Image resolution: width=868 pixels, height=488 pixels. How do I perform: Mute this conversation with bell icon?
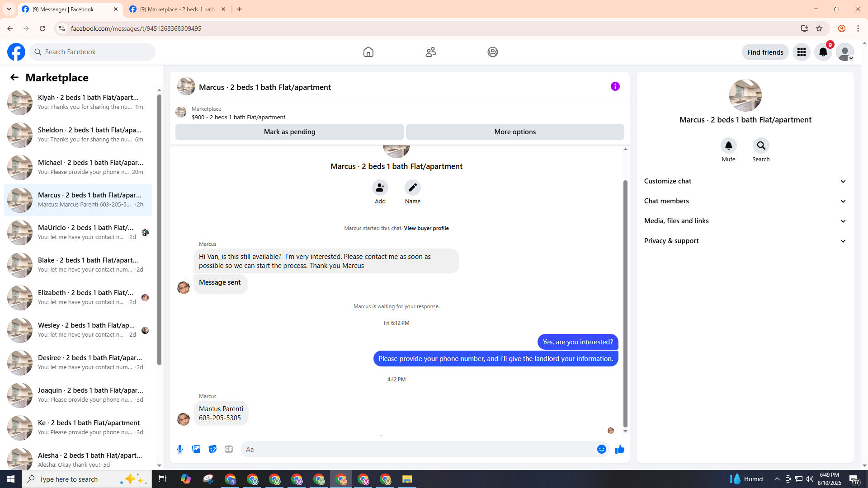(728, 146)
